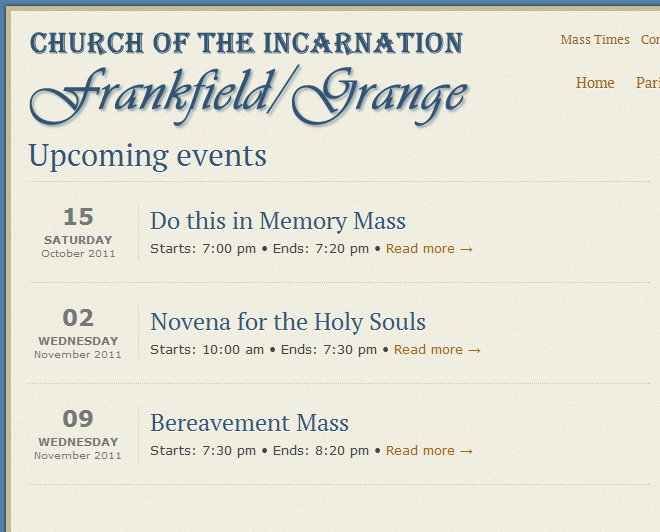This screenshot has width=660, height=532.
Task: Open the Do this in Memory Mass event
Action: (278, 221)
